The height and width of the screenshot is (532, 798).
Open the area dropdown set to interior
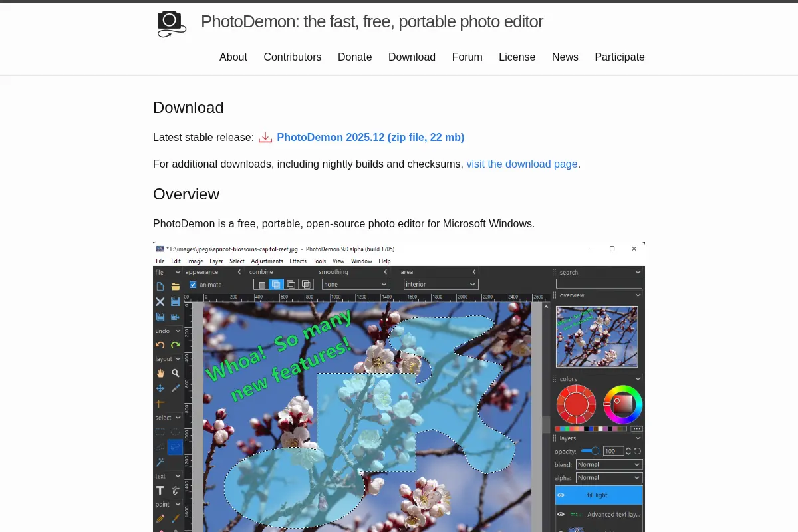441,284
